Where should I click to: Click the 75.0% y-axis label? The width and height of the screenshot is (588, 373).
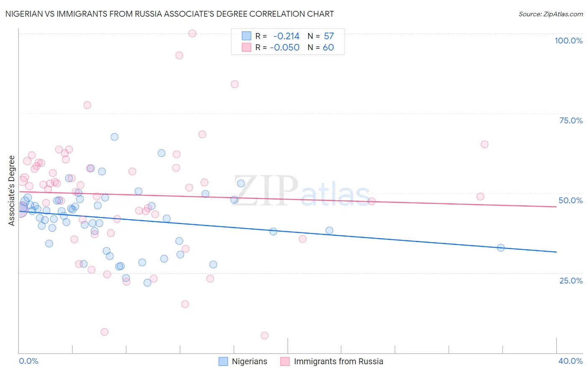point(571,120)
